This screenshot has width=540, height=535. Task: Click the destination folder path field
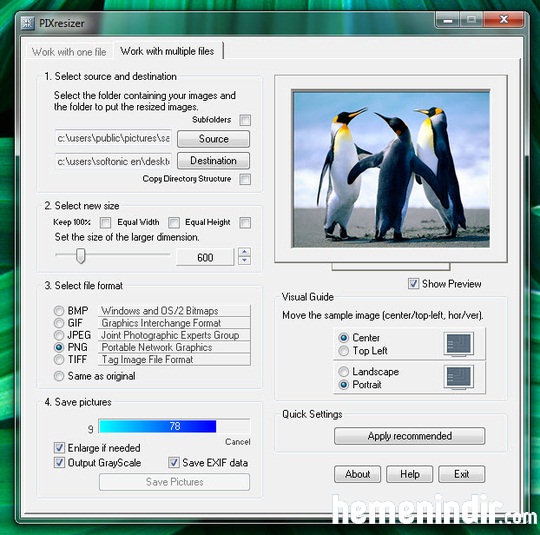pyautogui.click(x=113, y=161)
